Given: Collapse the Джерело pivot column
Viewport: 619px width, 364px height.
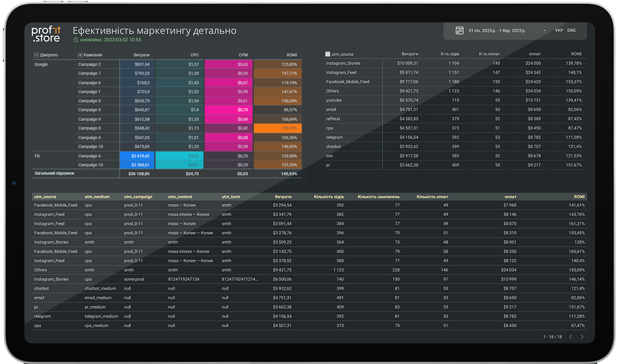Looking at the screenshot, I should click(x=36, y=55).
